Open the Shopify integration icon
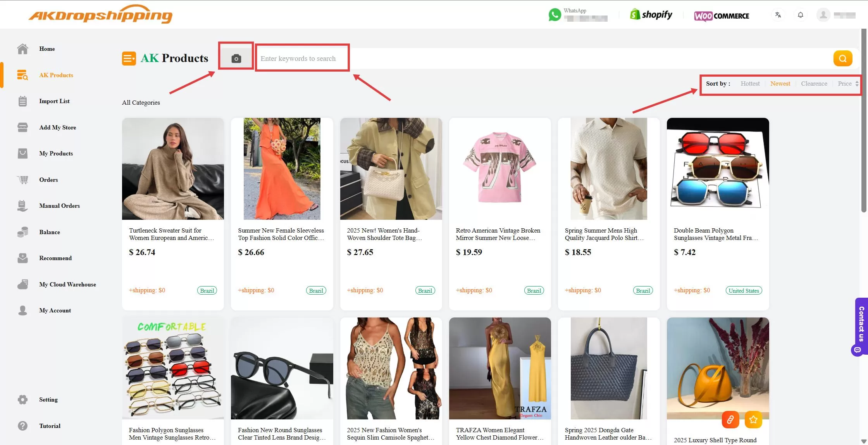The width and height of the screenshot is (868, 445). (x=634, y=14)
